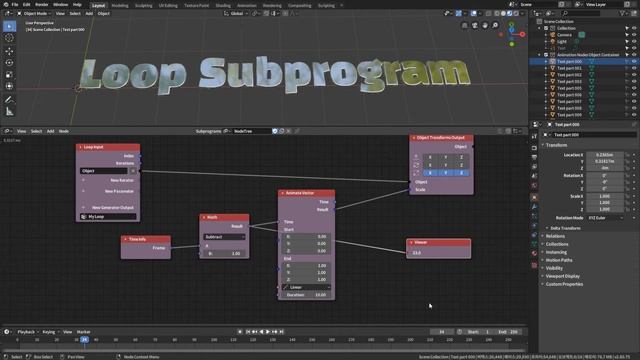Viewport: 640px width, 360px height.
Task: Click New Iterator in Loop Input node
Action: click(121, 180)
